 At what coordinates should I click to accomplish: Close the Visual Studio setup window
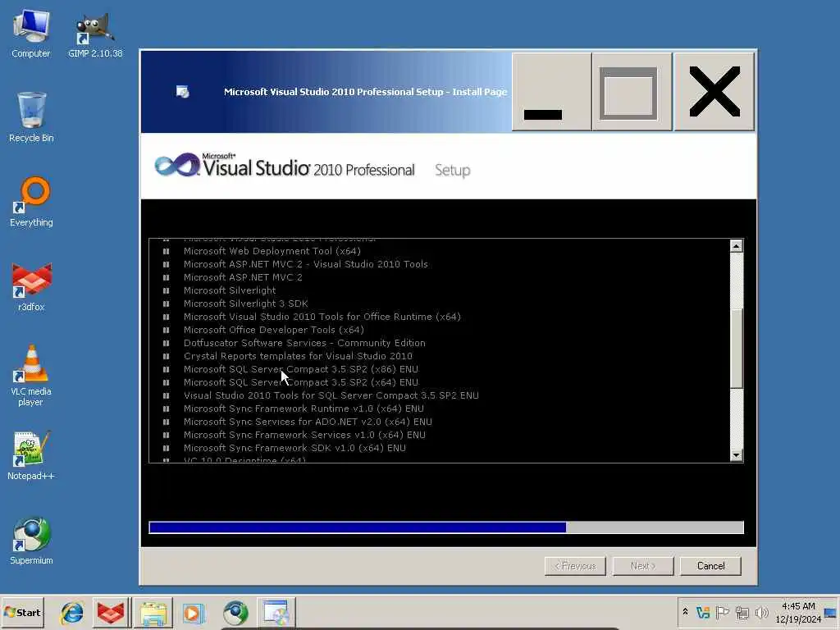tap(714, 92)
